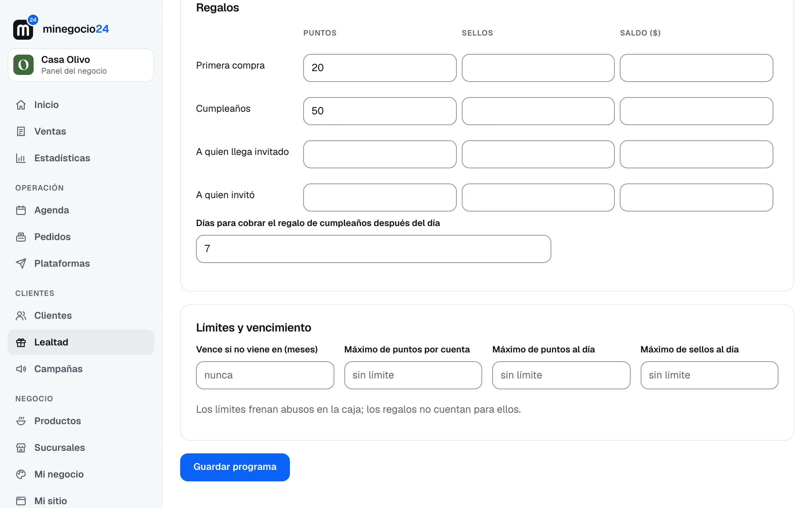
Task: Click A quien invitó saldo field
Action: click(x=697, y=197)
